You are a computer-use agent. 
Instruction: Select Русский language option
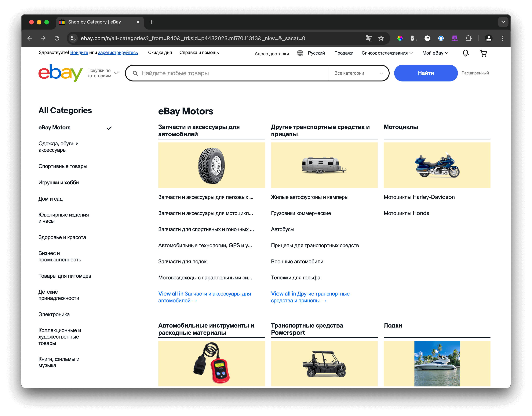[316, 53]
